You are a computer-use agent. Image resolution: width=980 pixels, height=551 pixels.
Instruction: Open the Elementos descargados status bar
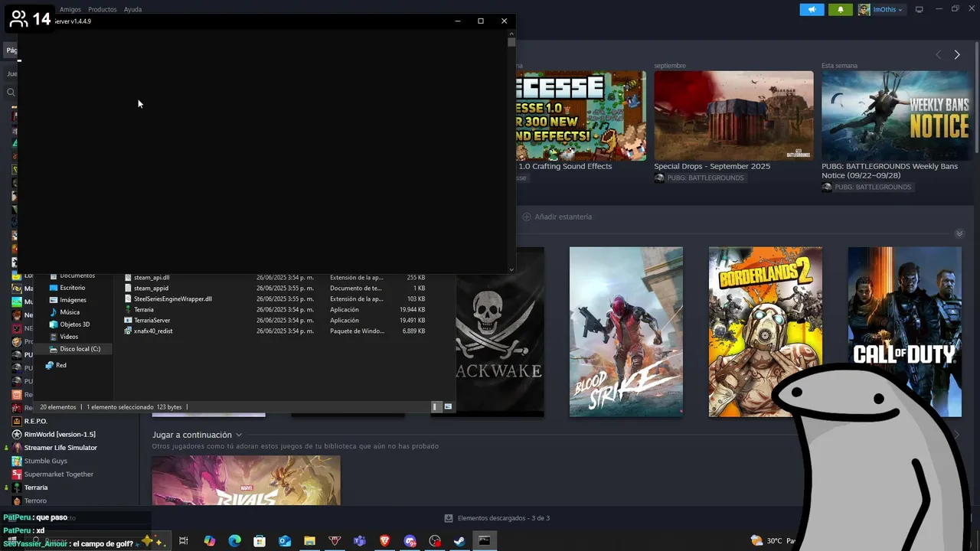click(497, 518)
